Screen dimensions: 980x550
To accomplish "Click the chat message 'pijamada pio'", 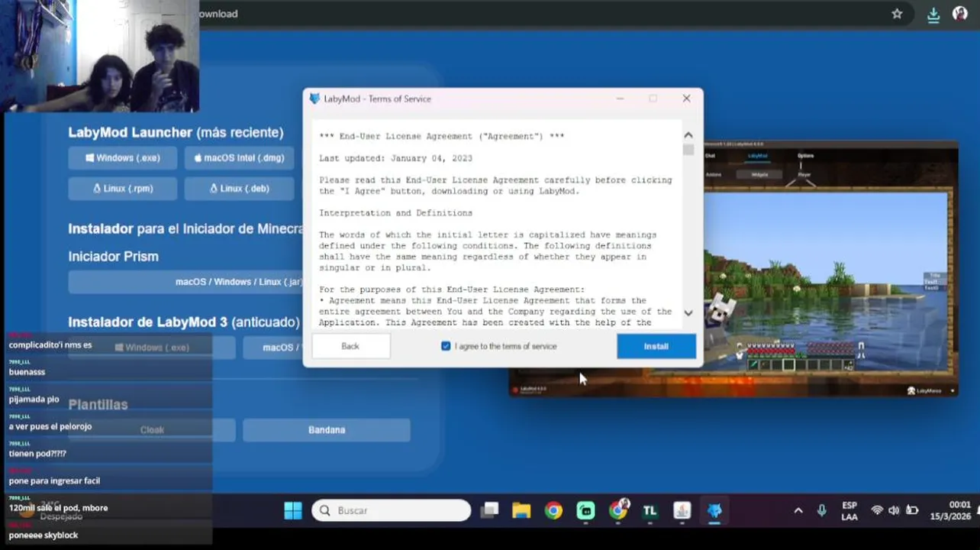I will [34, 400].
